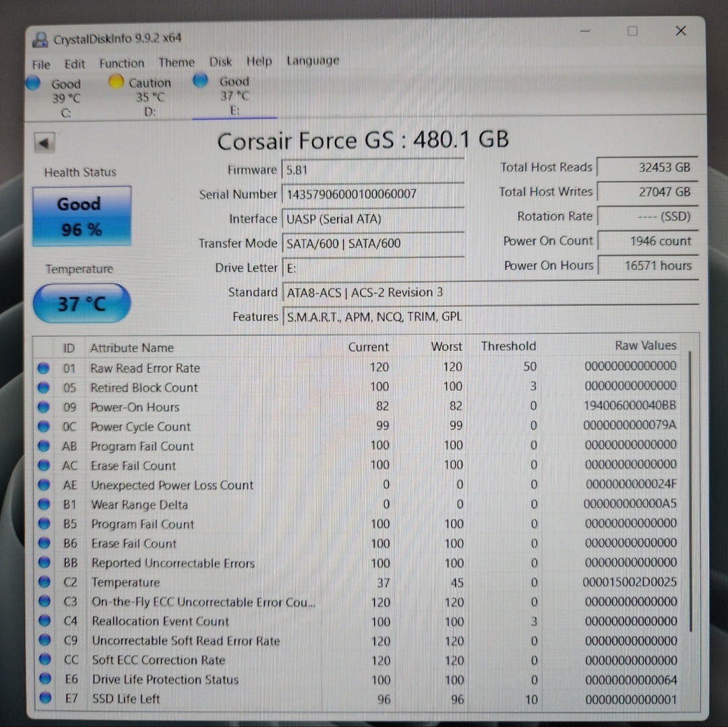
Task: Click the Drive Letter field E:
Action: (373, 267)
